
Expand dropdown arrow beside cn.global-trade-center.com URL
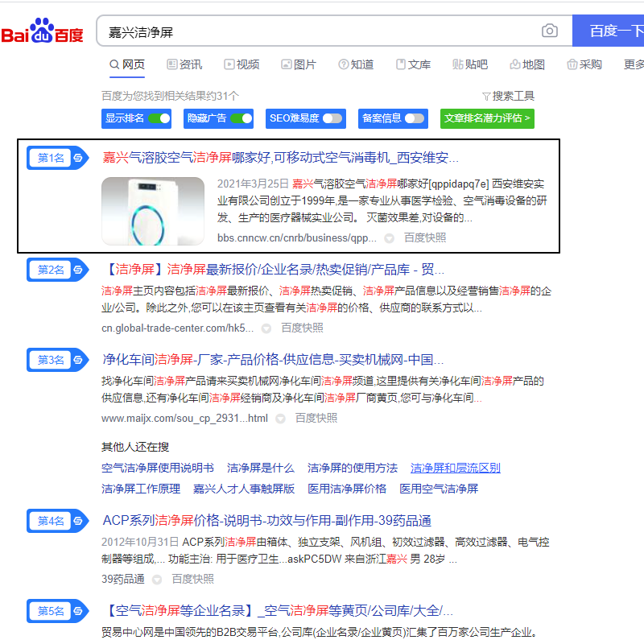pos(266,328)
